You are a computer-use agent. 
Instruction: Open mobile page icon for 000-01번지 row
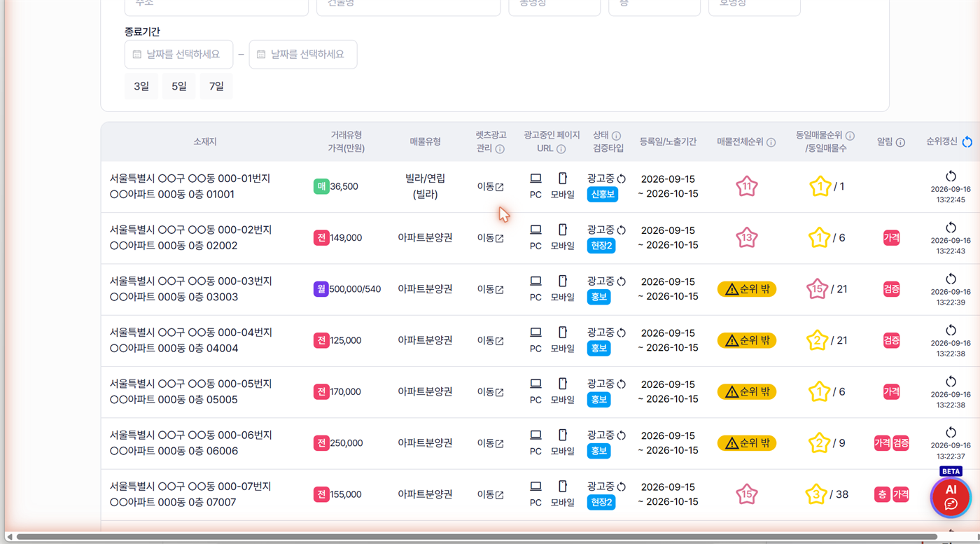[562, 178]
